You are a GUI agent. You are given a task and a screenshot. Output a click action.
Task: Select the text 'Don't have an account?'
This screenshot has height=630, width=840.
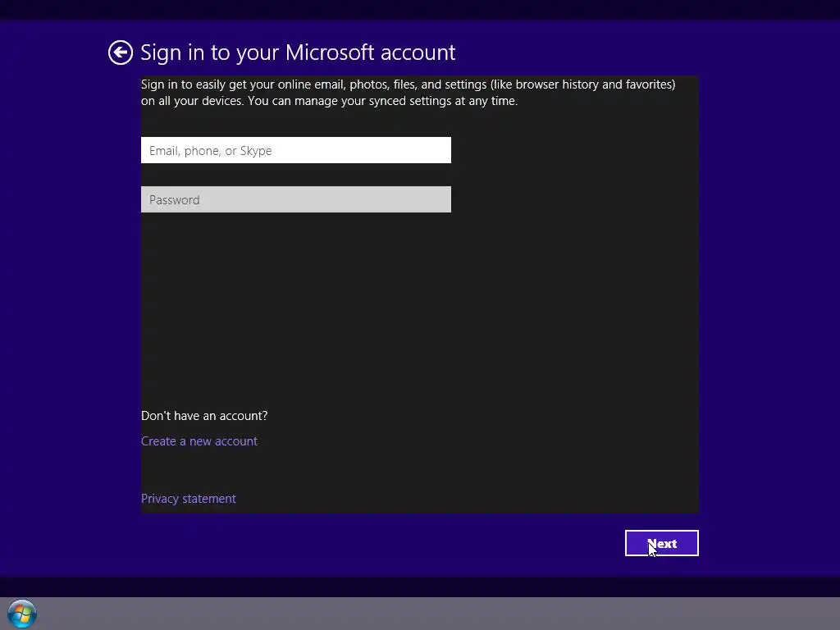[204, 416]
